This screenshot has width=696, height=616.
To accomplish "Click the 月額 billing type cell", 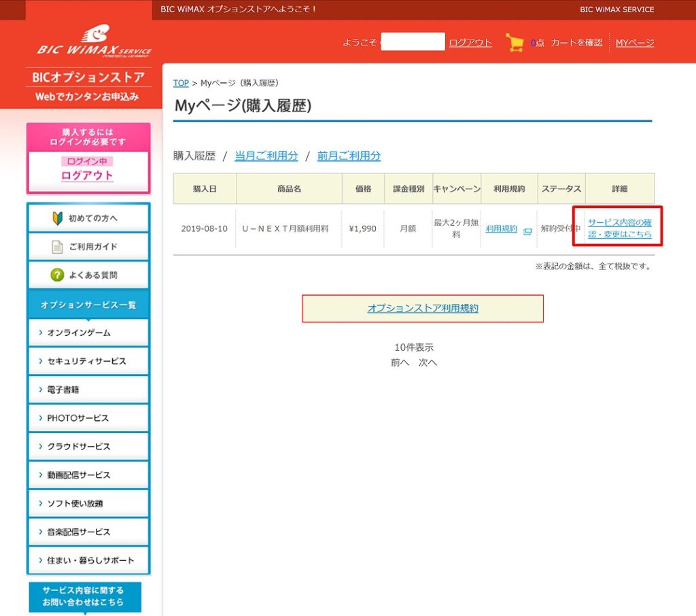I will (408, 228).
